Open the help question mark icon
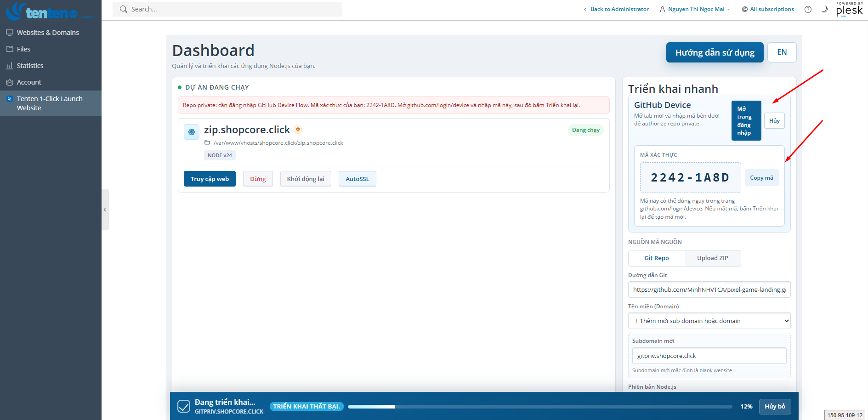Screen dimensions: 868x420 [x=808, y=9]
